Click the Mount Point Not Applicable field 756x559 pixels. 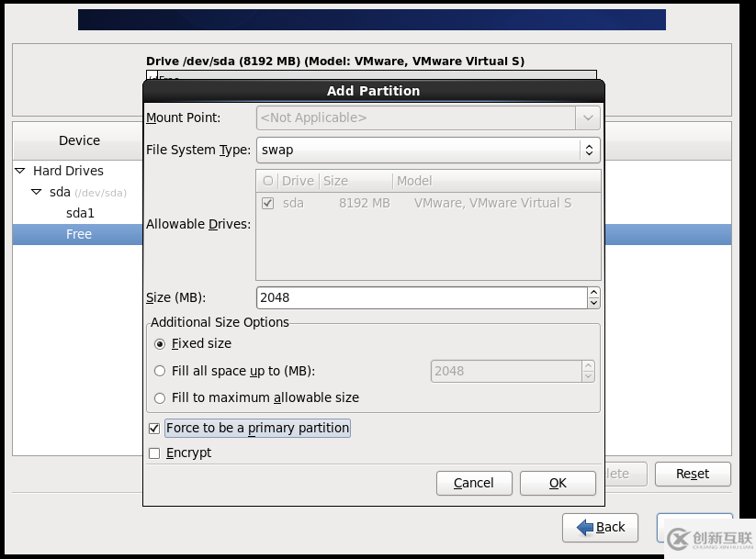pos(416,118)
